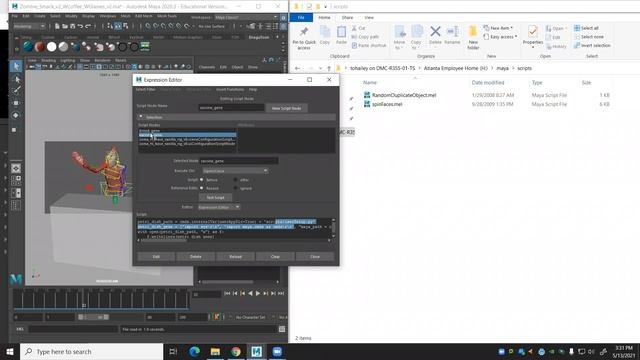Collapse the Selection section in Expression Editor

(x=141, y=117)
